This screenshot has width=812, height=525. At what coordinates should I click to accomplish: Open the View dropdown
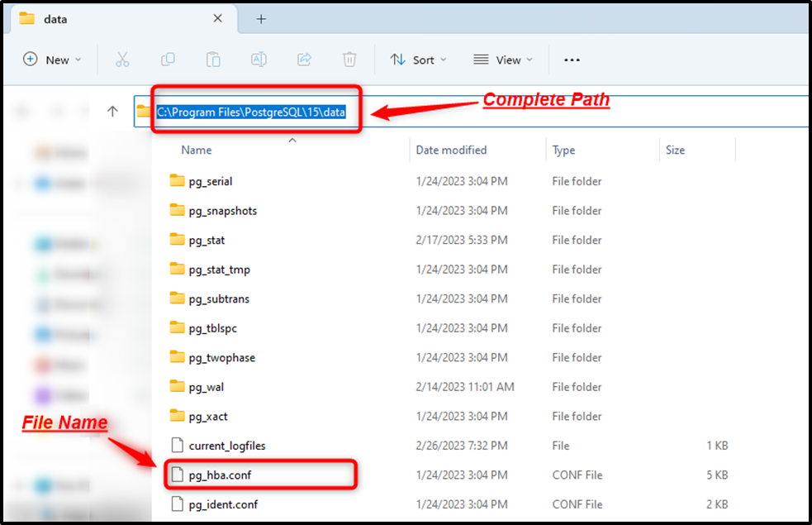point(503,59)
